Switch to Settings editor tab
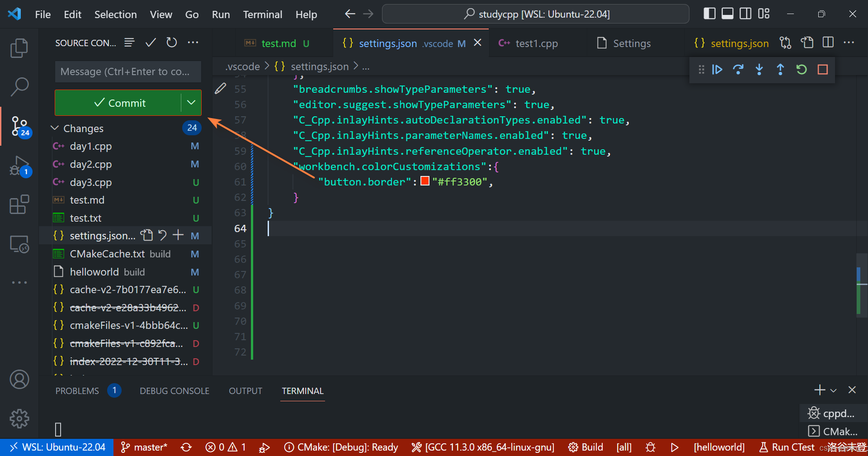Viewport: 868px width, 456px height. [632, 43]
